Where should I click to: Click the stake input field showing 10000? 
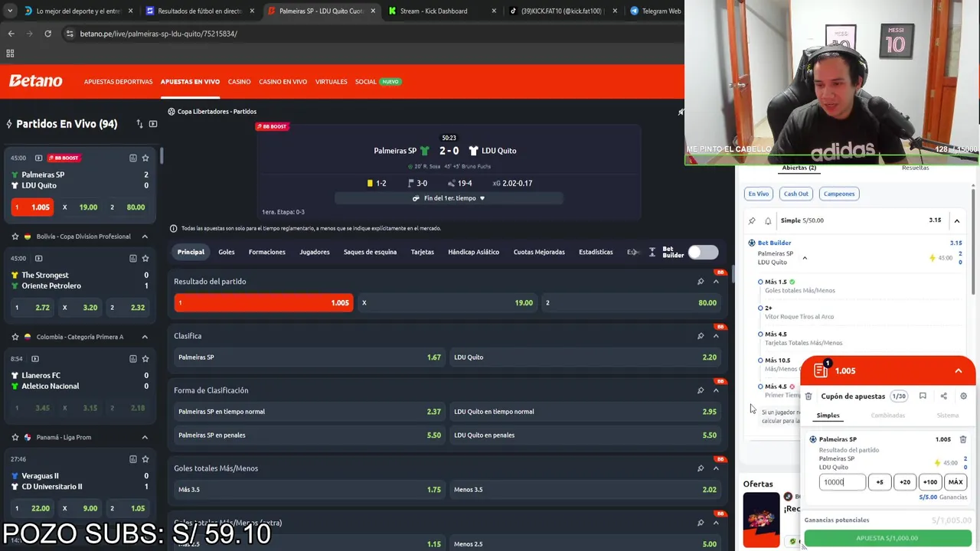coord(842,482)
